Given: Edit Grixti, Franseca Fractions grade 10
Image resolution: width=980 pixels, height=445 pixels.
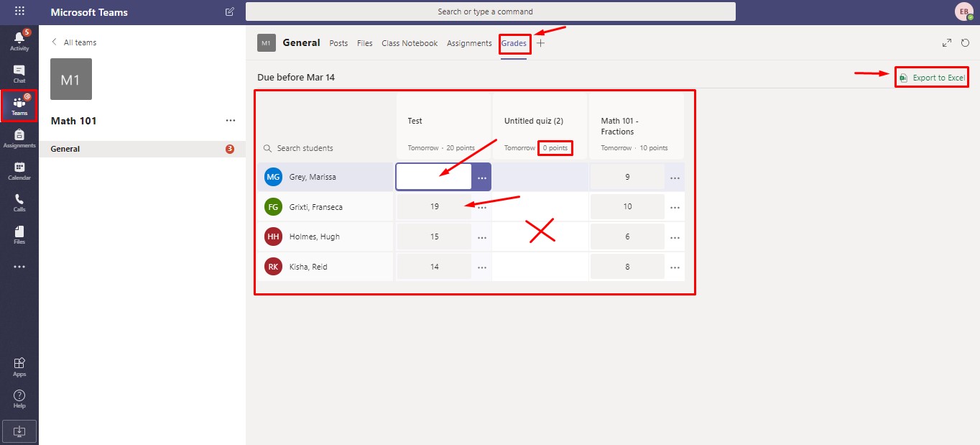Looking at the screenshot, I should point(627,206).
